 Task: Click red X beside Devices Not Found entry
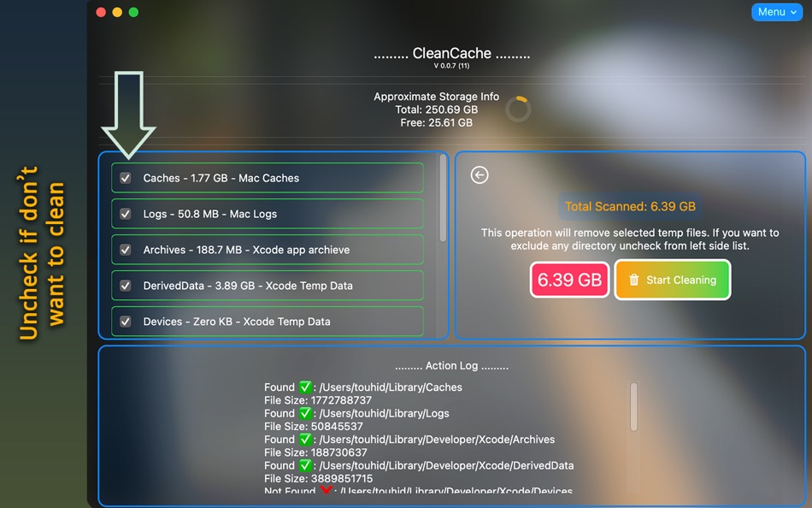pos(326,490)
